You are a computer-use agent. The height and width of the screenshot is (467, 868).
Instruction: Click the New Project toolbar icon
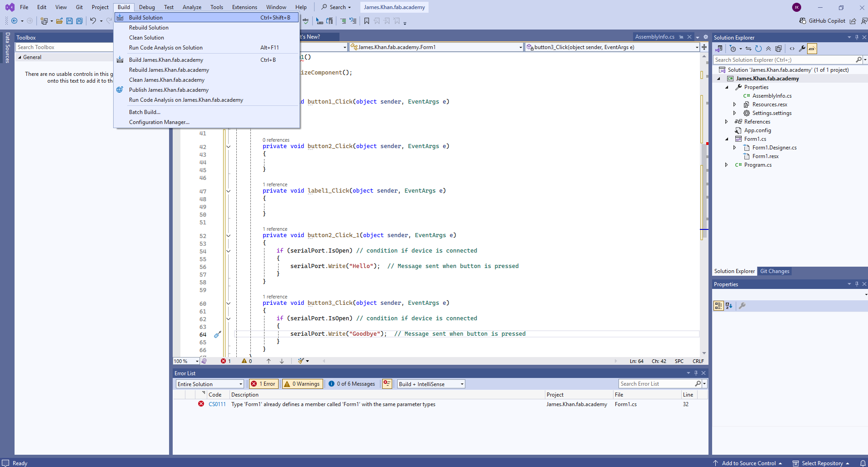point(44,21)
